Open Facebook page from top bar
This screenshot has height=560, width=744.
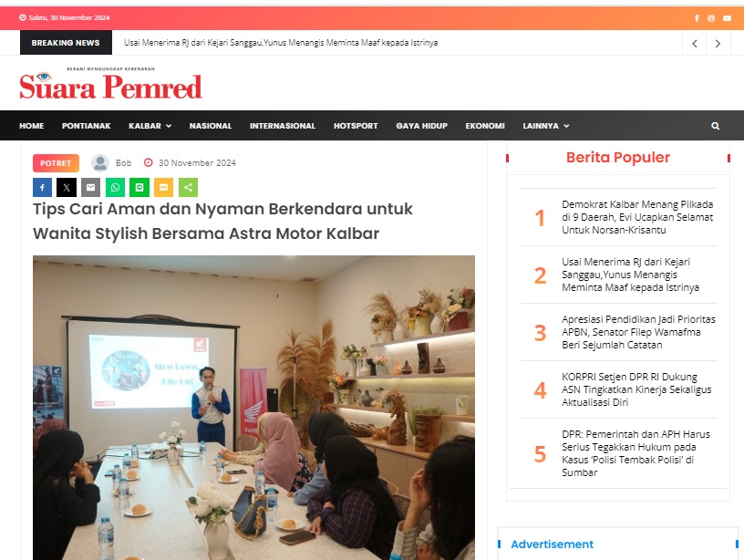click(x=697, y=18)
